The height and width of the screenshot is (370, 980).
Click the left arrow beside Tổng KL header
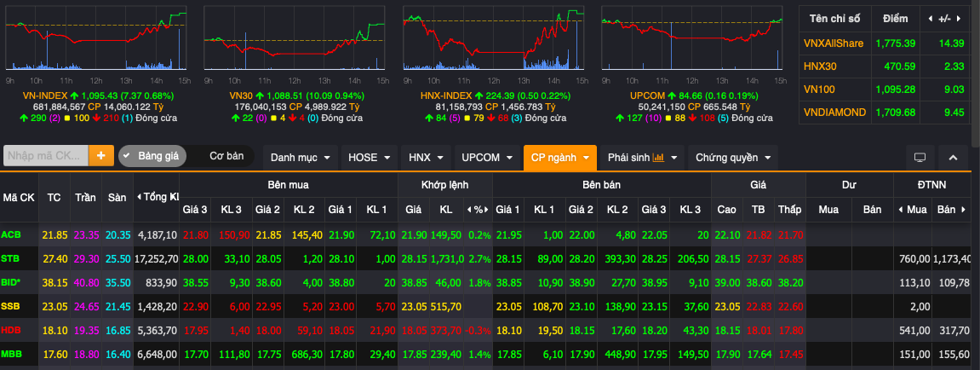[x=139, y=197]
